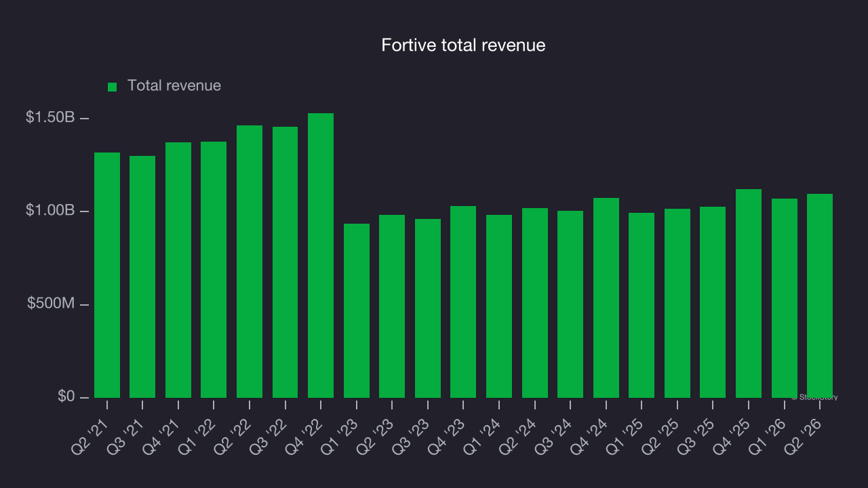This screenshot has width=868, height=488.
Task: Click the $1.00B y-axis label
Action: [x=50, y=211]
